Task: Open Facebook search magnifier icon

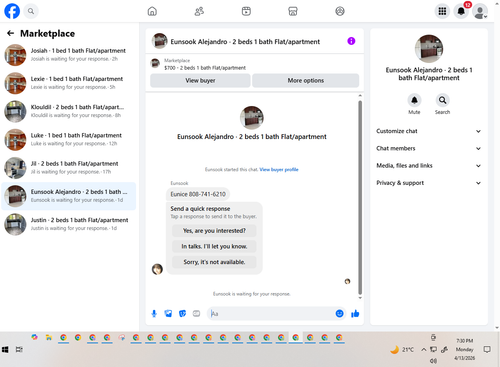Action: tap(31, 11)
